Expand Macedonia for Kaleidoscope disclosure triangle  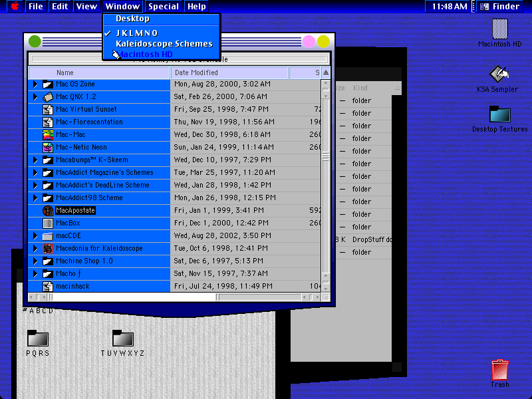tap(35, 248)
